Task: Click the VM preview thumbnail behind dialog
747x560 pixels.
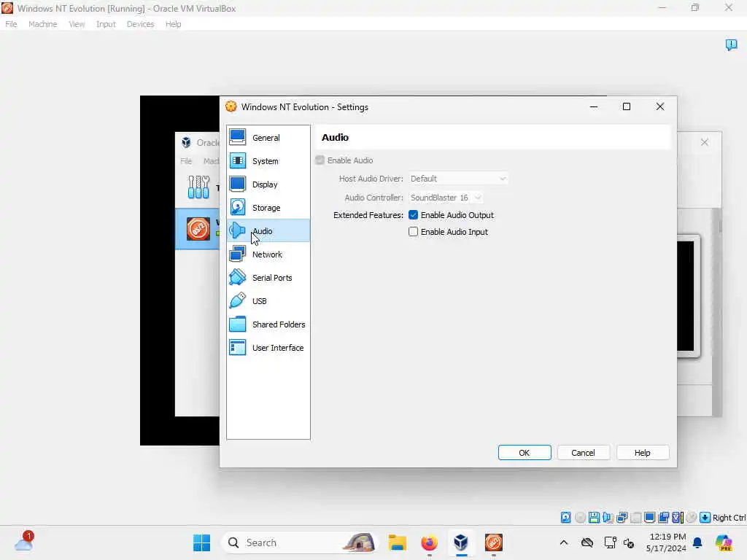Action: coord(688,296)
